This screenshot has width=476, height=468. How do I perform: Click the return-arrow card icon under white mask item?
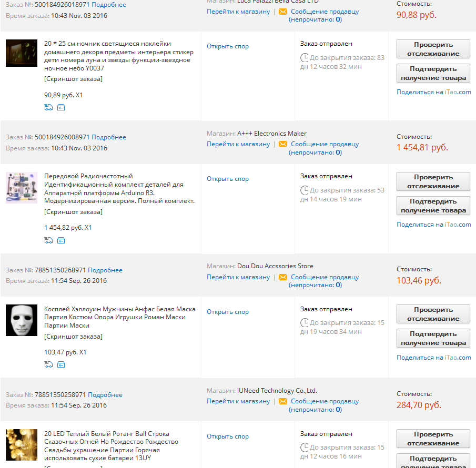61,364
